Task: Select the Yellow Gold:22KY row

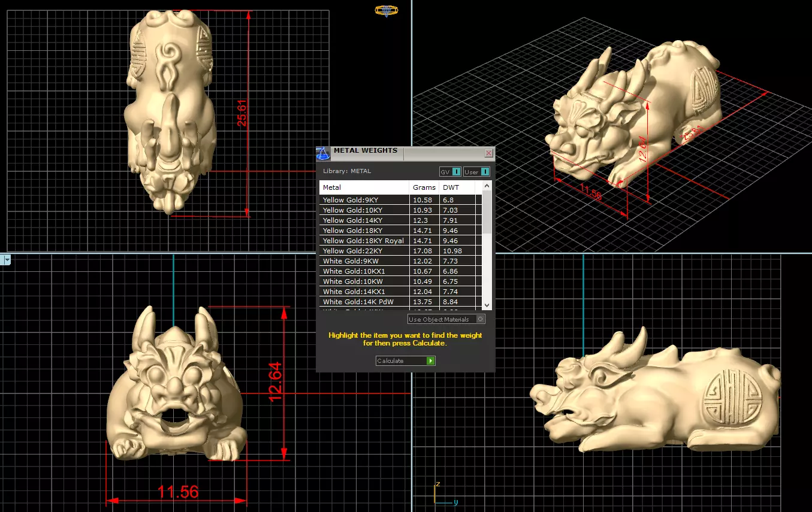Action: point(400,251)
